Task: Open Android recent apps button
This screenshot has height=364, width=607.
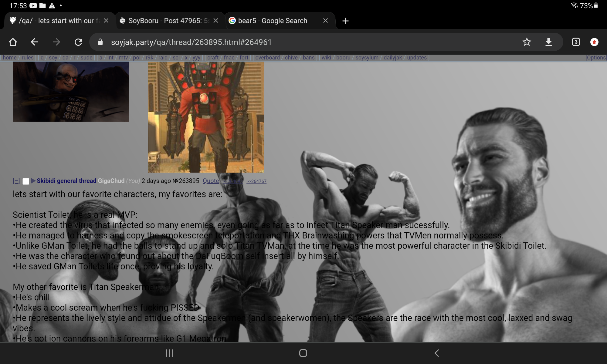Action: 169,353
